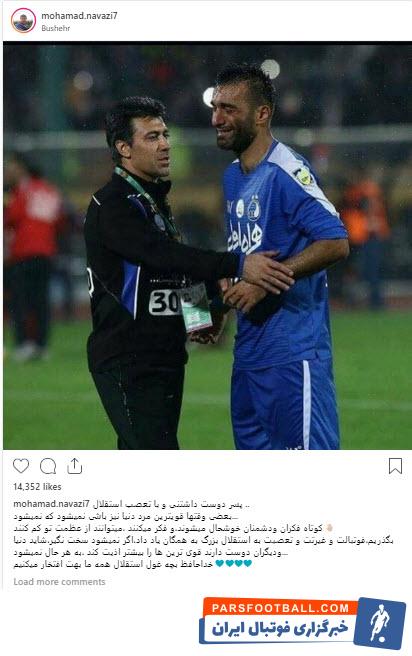The image size is (412, 656).
Task: Open the main post photo
Action: coord(207,246)
